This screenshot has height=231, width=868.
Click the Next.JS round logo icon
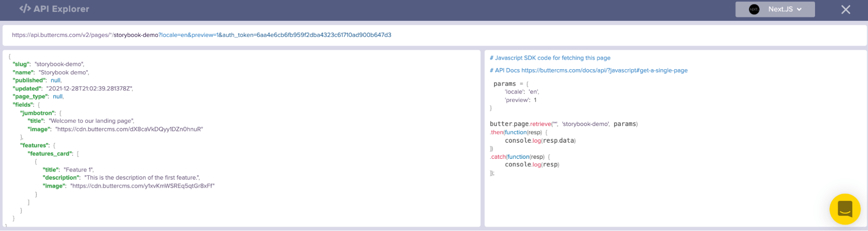point(754,9)
